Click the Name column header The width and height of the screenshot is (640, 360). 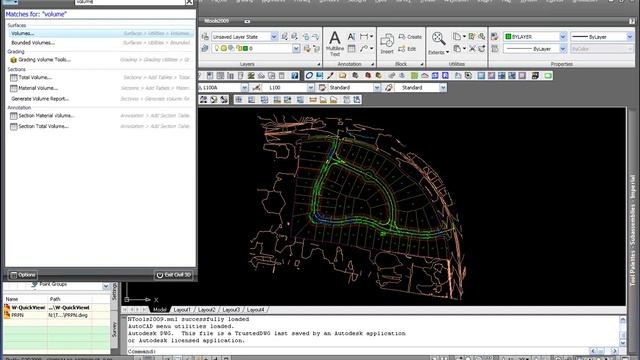point(25,299)
